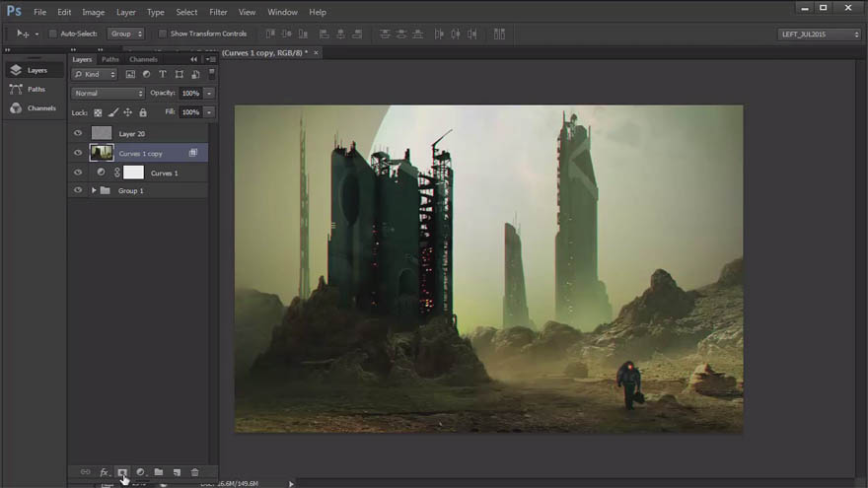Click the Distribute right edges icon
The image size is (868, 488).
pos(472,34)
